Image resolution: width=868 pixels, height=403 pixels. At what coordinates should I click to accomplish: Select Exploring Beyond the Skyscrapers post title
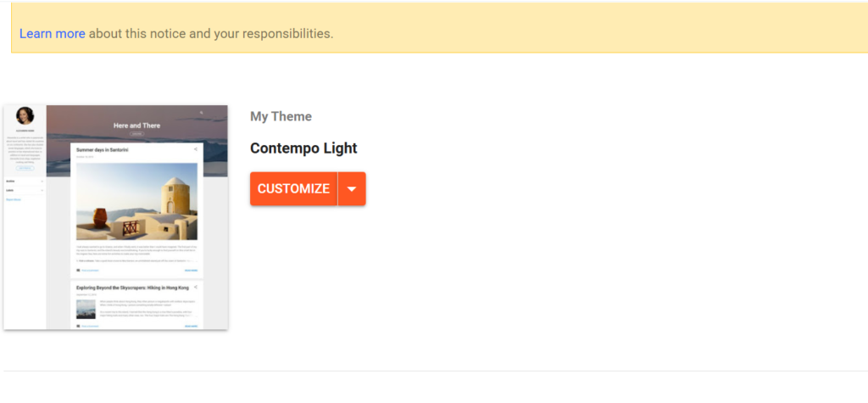[132, 288]
